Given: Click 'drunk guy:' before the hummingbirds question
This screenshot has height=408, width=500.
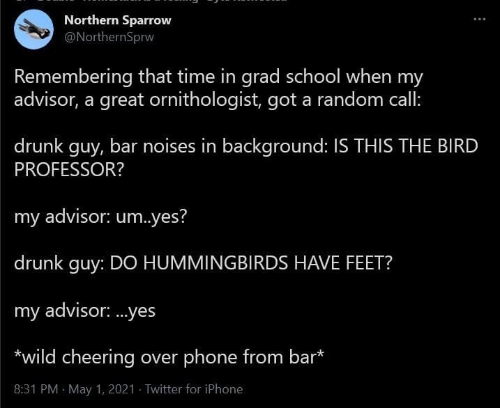Looking at the screenshot, I should pyautogui.click(x=59, y=264).
